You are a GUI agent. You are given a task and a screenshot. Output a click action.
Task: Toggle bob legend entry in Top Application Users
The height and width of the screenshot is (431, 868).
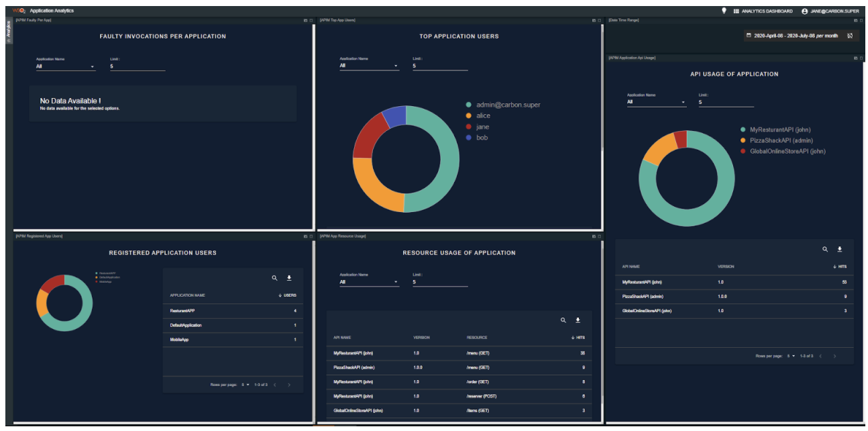pyautogui.click(x=477, y=138)
